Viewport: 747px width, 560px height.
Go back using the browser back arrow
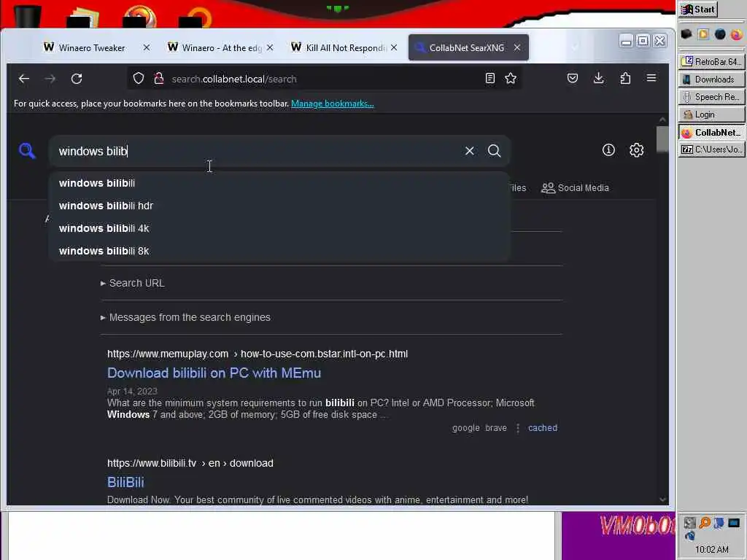pos(24,79)
